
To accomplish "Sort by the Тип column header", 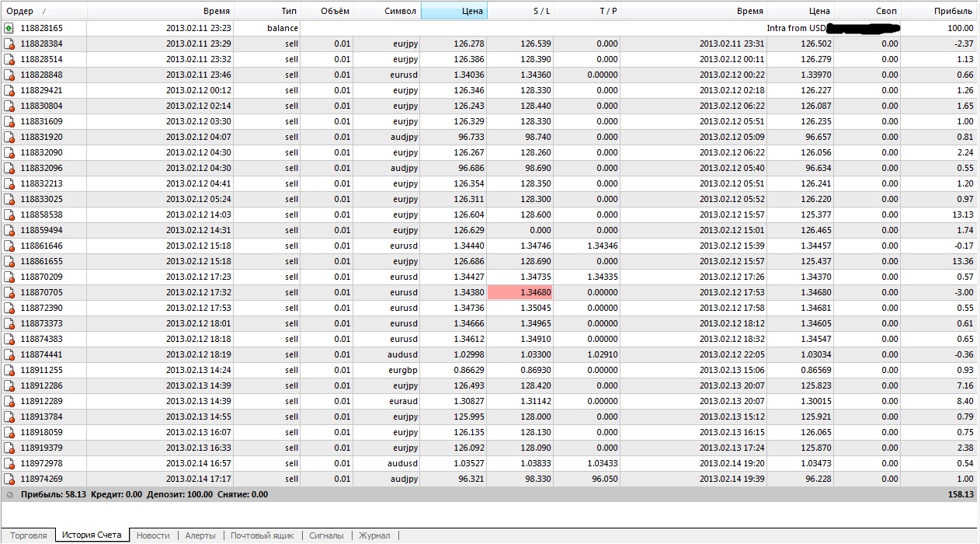I will 266,11.
